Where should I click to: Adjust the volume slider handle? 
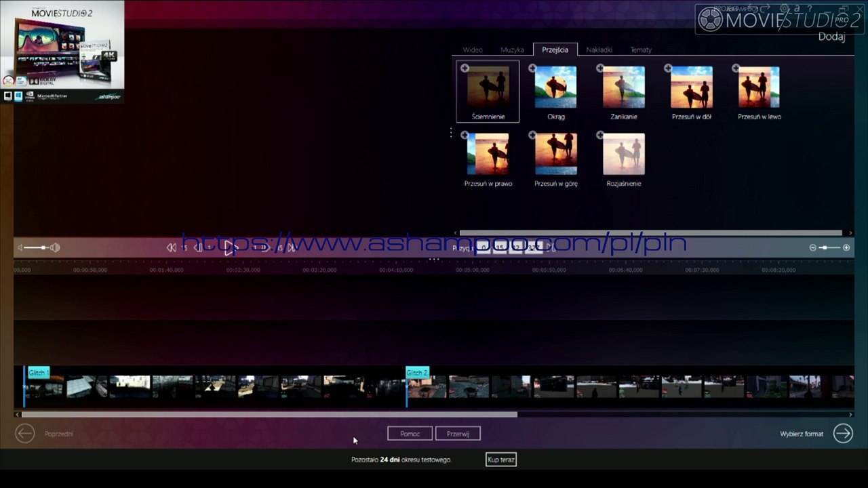43,247
